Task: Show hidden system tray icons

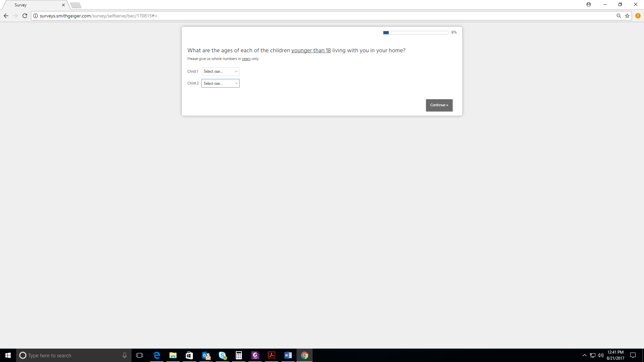Action: point(585,355)
